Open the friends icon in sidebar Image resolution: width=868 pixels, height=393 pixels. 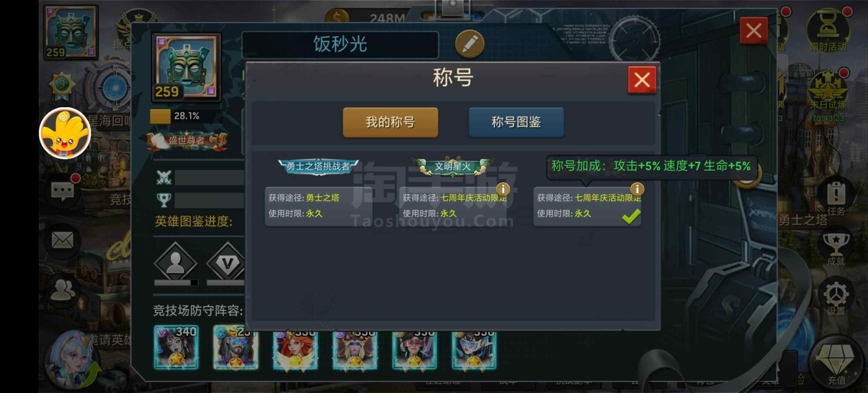pos(62,291)
